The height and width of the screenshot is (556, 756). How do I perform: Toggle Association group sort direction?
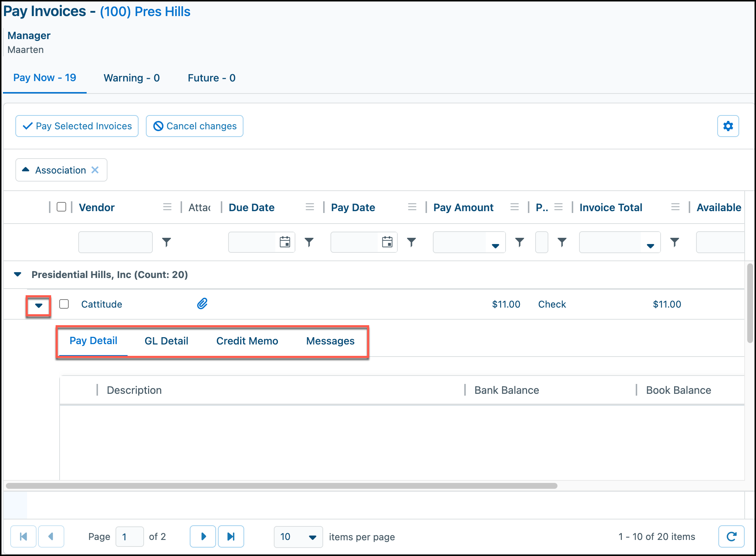coord(26,170)
